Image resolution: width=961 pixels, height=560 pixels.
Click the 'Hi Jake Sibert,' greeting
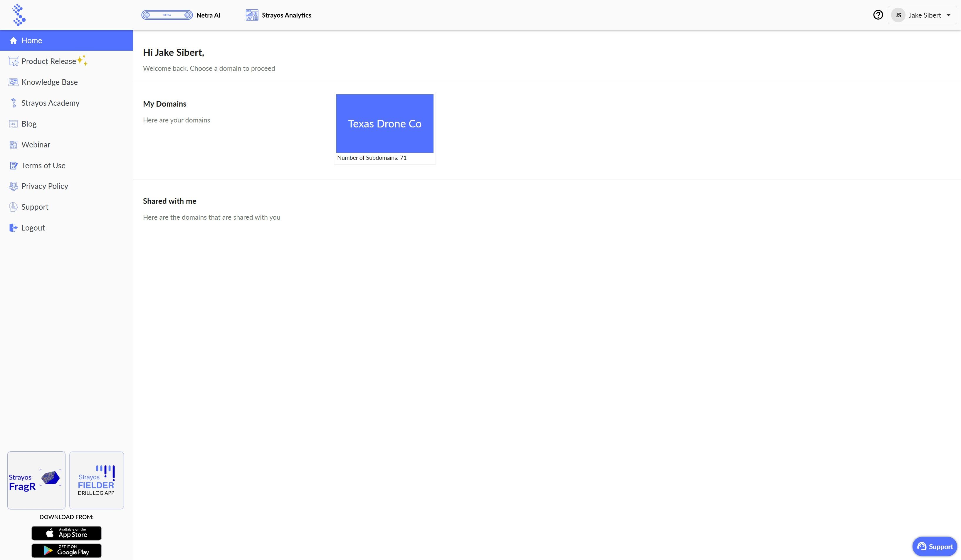[174, 53]
